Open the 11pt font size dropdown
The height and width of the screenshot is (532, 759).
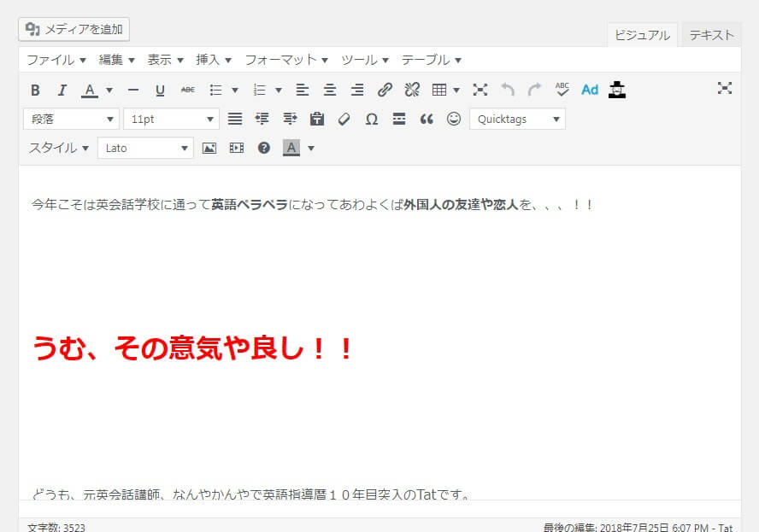[x=171, y=119]
